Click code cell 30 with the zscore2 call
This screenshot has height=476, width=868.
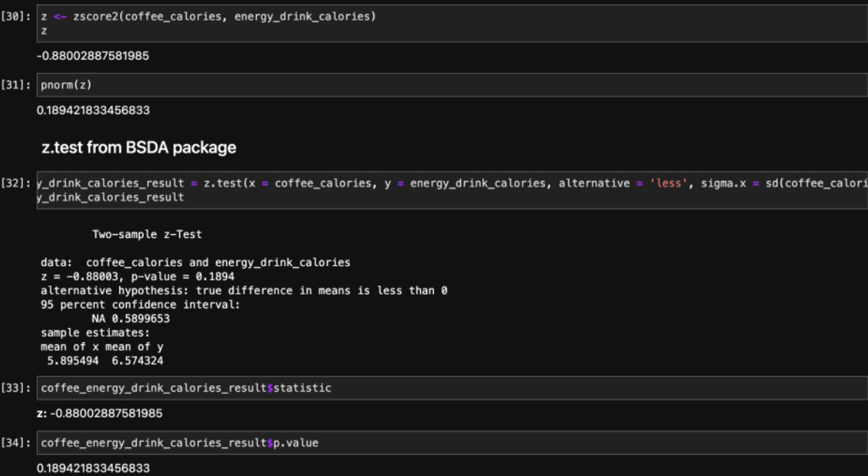(452, 23)
